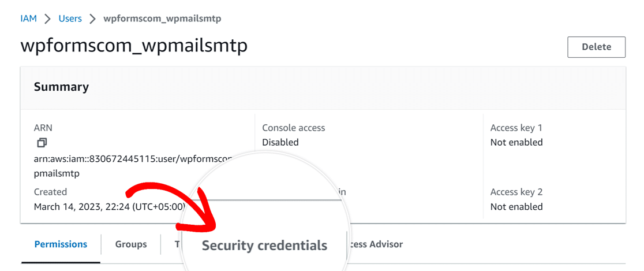Click the Access key 1 Not enabled status
The image size is (644, 271).
tap(516, 142)
